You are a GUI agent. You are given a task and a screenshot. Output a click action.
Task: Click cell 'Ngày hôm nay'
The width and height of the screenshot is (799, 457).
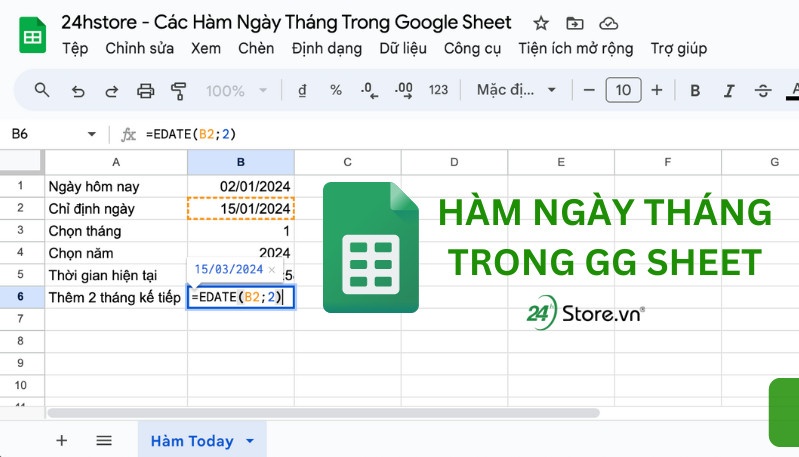tap(116, 186)
